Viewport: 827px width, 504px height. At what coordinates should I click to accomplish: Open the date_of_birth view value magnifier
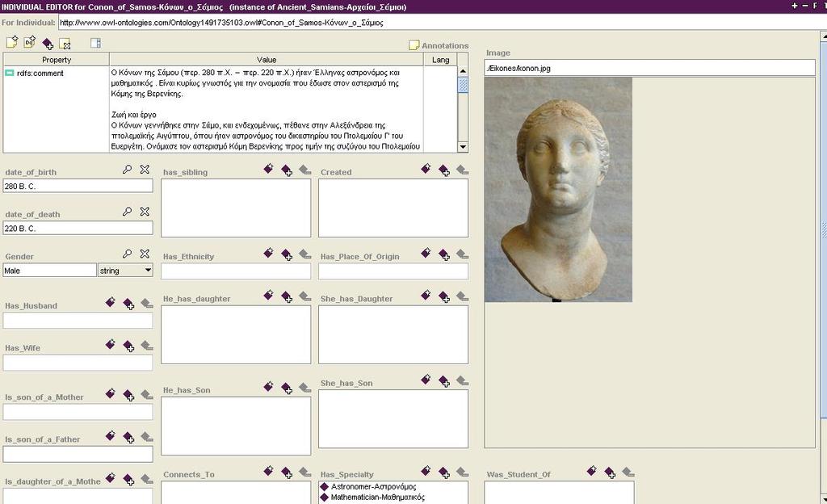(x=127, y=170)
